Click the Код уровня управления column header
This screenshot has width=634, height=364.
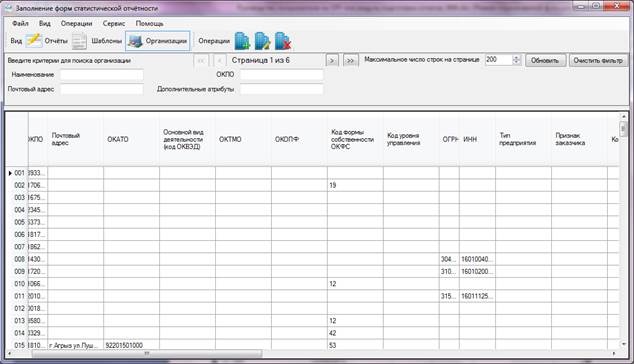point(411,139)
